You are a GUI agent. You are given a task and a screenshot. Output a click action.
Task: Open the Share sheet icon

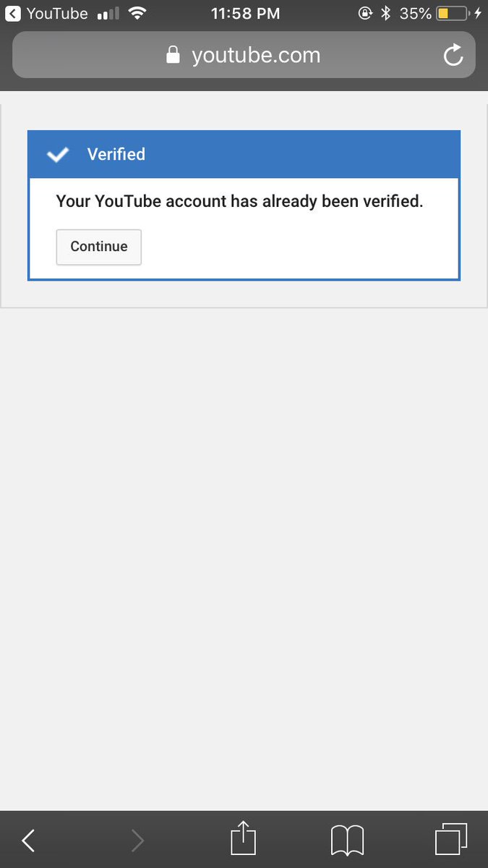coord(244,839)
